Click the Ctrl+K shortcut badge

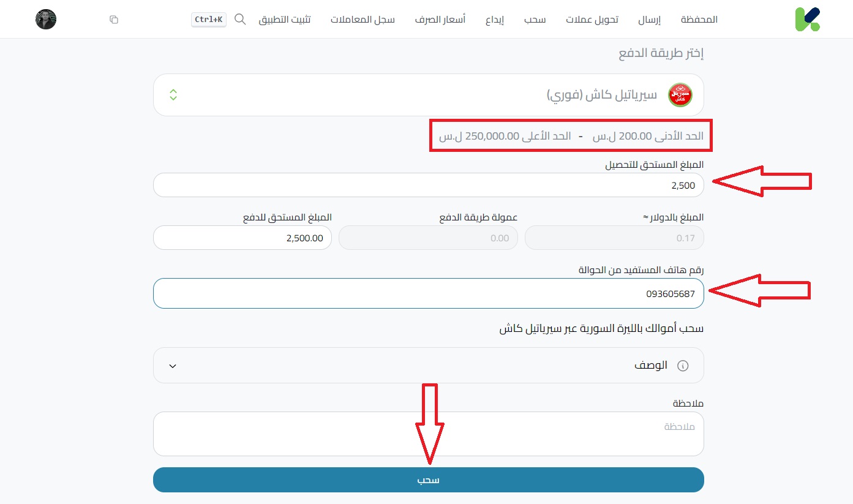point(209,20)
